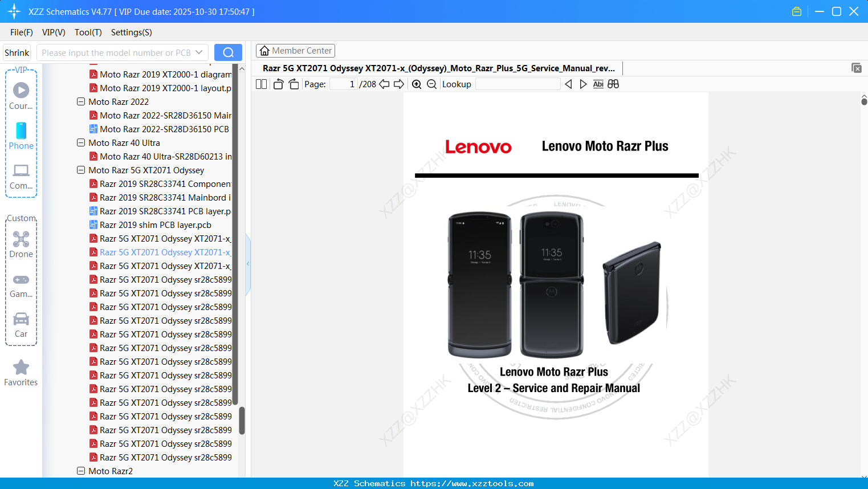
Task: Open Moto Razr 2022-SR28D36150 Main file
Action: (166, 115)
